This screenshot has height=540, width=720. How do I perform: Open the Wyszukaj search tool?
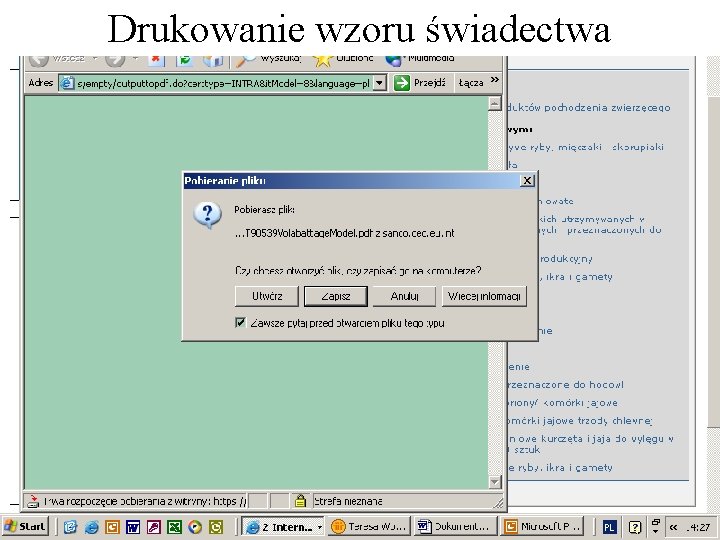[269, 59]
